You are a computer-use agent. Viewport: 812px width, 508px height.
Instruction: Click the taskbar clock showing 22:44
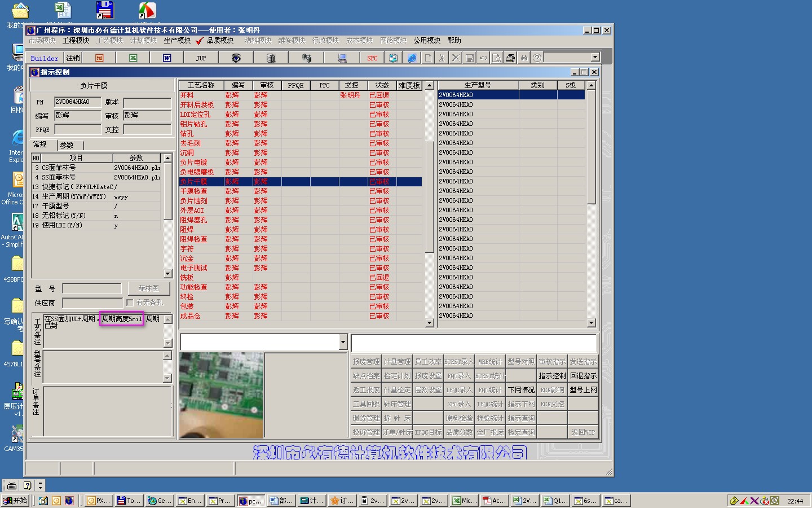tap(795, 501)
